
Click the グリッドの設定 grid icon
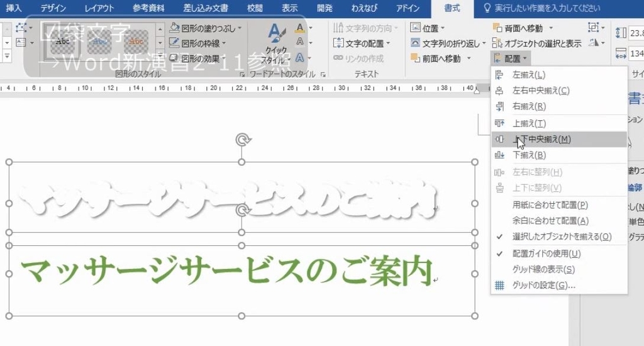499,285
